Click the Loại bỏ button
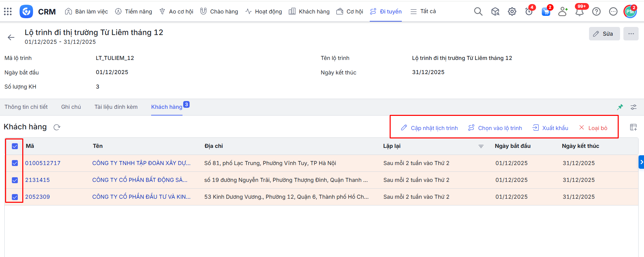Image resolution: width=644 pixels, height=257 pixels. coord(593,128)
